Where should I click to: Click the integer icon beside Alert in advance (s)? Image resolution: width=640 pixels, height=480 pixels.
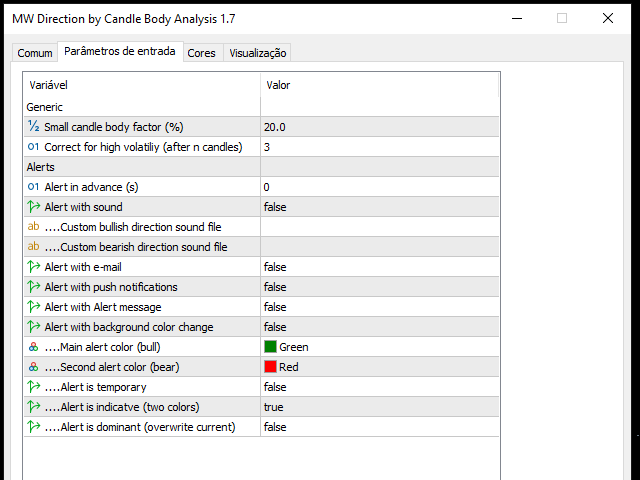[x=33, y=187]
